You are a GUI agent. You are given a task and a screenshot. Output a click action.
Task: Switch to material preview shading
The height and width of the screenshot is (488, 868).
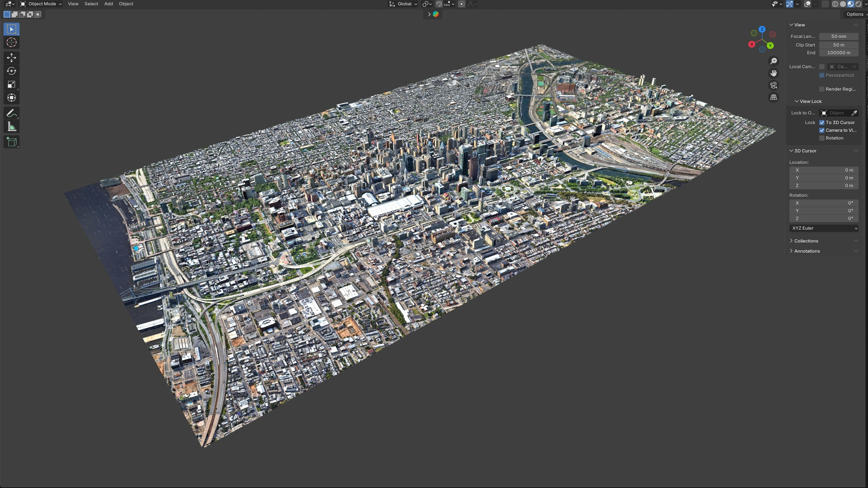(x=851, y=4)
